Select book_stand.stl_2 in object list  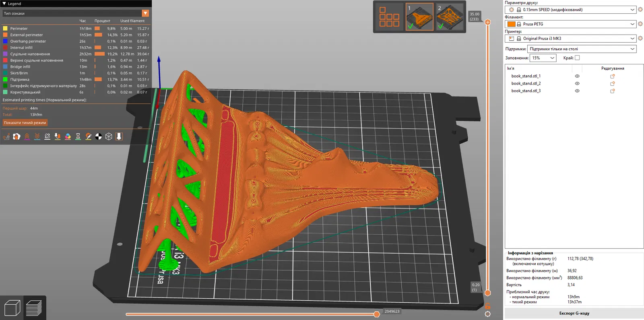[526, 83]
